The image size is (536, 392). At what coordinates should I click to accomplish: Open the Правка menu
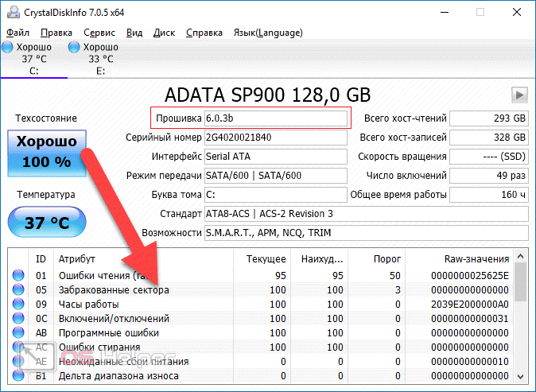56,33
